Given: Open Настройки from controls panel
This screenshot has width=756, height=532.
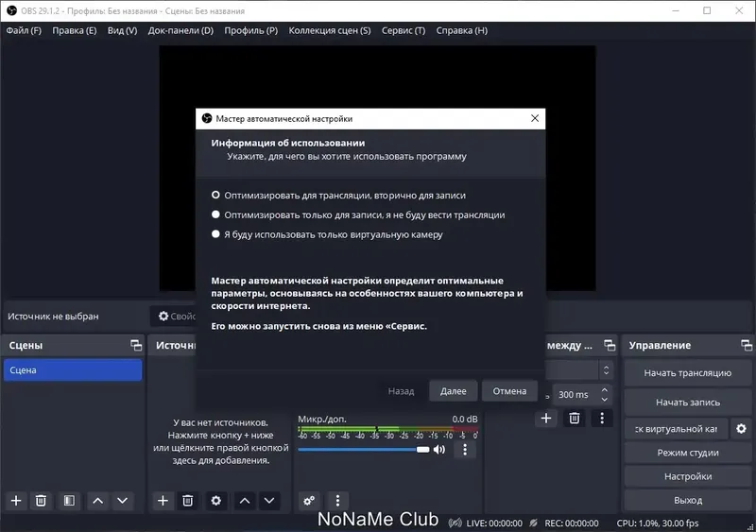Looking at the screenshot, I should 688,476.
